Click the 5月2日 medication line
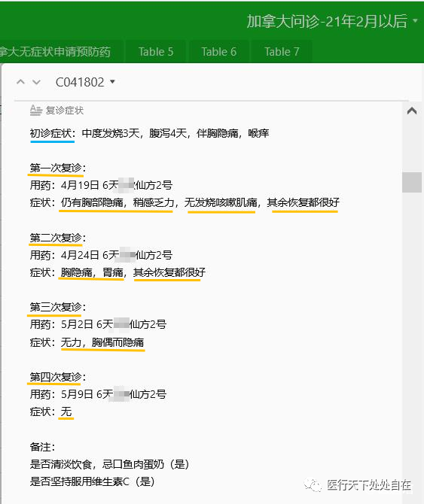 (x=98, y=324)
